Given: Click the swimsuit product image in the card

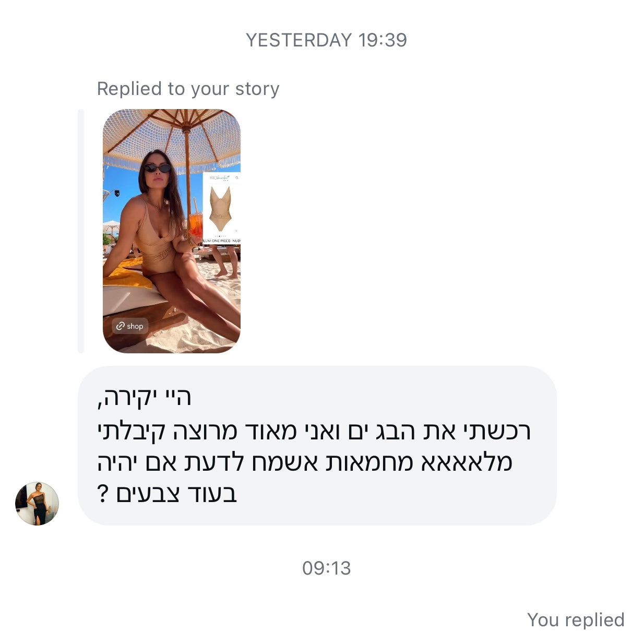Looking at the screenshot, I should coord(221,208).
